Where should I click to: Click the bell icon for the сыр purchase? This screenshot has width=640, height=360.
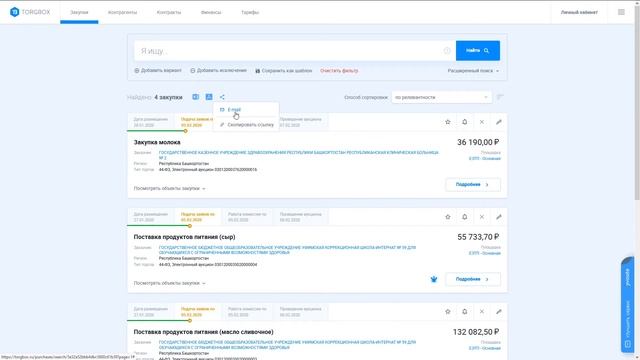[x=464, y=217]
